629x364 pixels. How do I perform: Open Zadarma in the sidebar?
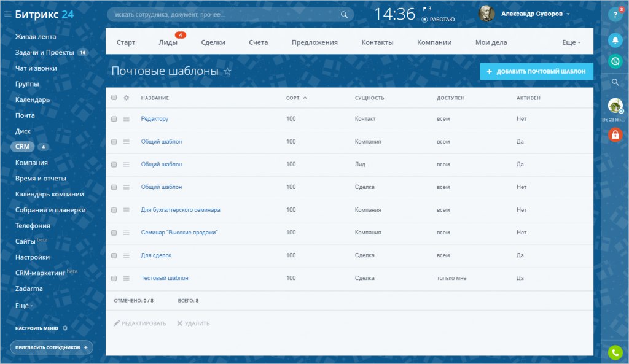pos(29,288)
